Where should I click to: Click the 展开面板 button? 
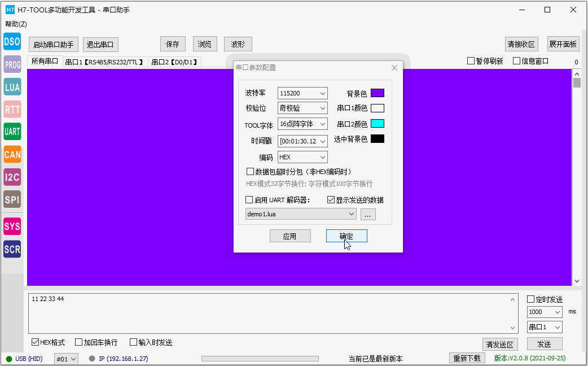(563, 44)
